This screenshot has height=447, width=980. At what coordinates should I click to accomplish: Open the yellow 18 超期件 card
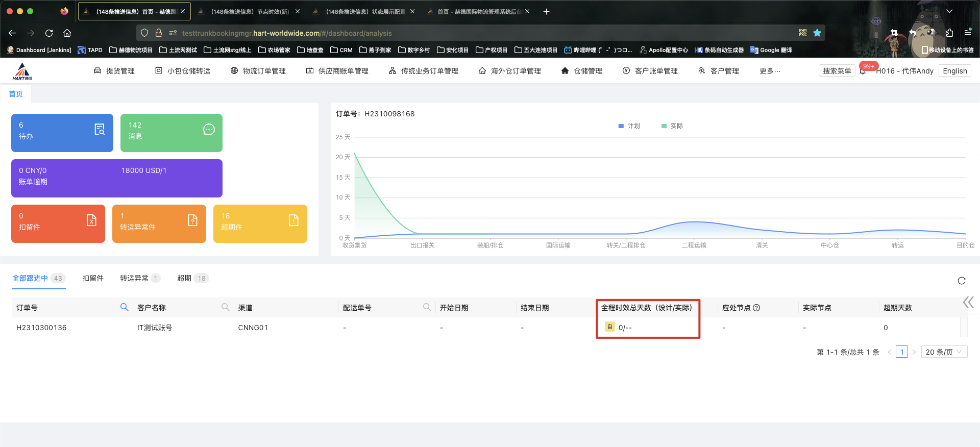[x=260, y=224]
